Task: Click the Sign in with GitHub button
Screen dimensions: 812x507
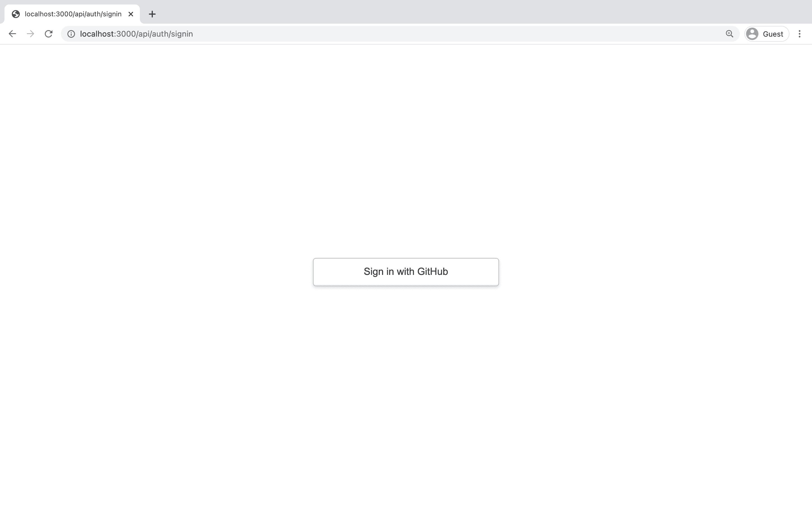Action: pyautogui.click(x=406, y=271)
